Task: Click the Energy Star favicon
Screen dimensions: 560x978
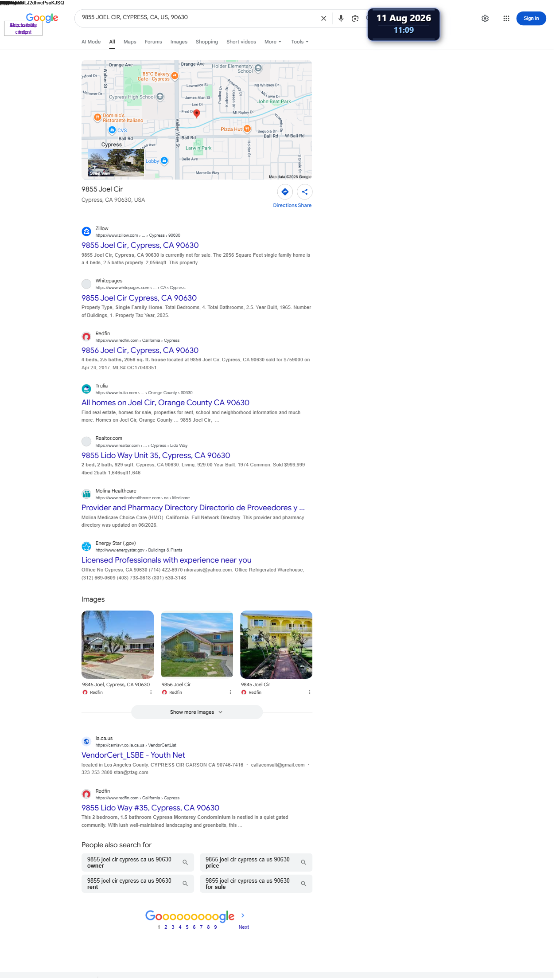Action: click(x=86, y=546)
